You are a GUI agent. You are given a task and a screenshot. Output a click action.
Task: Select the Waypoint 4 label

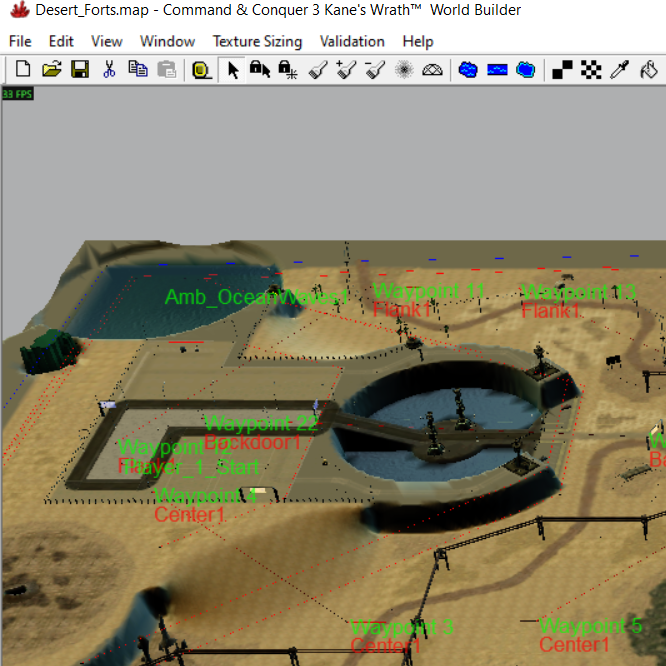coord(205,495)
